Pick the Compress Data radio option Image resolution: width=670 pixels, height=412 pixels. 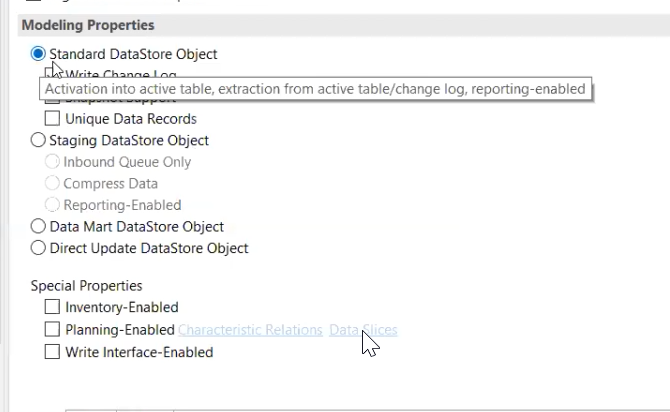pos(52,183)
